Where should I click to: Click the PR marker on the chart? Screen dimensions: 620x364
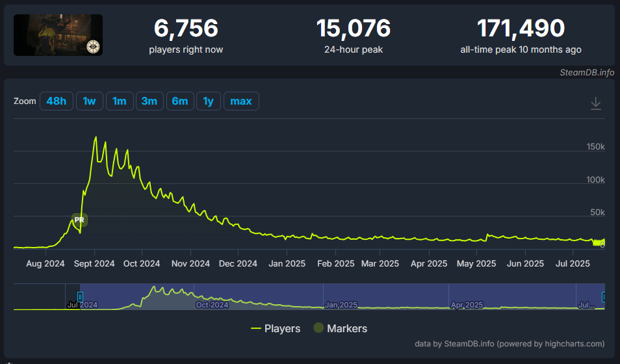(x=79, y=220)
